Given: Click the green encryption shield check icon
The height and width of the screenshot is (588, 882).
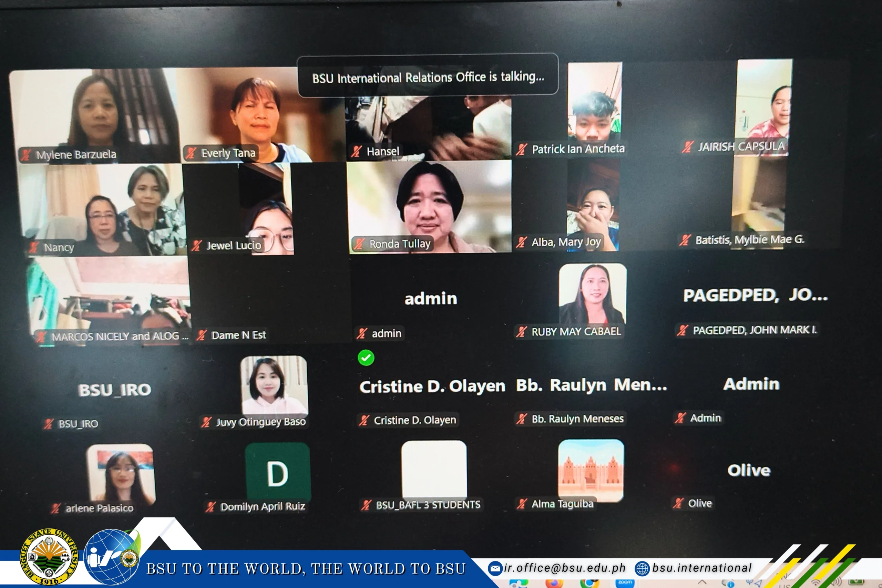Looking at the screenshot, I should (x=366, y=358).
